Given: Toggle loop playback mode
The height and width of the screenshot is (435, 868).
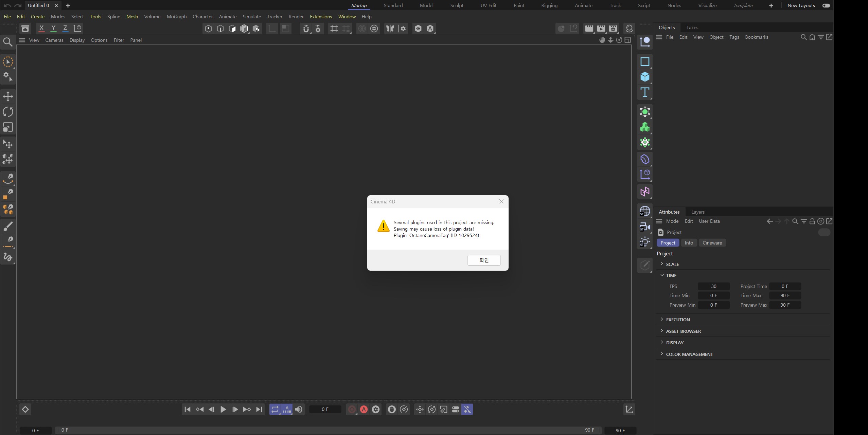Looking at the screenshot, I should pos(275,409).
